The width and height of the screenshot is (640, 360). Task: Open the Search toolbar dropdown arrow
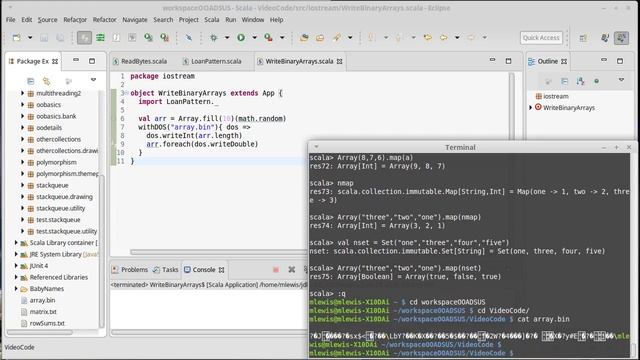[350, 38]
